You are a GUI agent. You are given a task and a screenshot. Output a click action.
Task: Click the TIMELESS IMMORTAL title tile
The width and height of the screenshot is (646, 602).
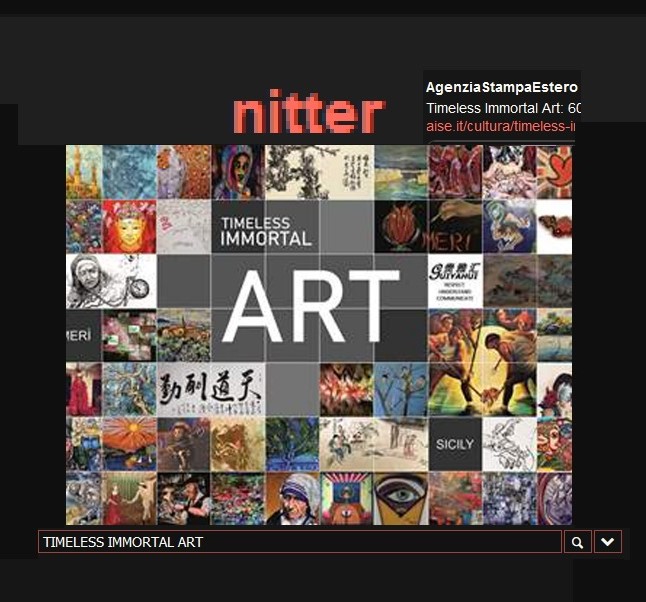[x=265, y=230]
